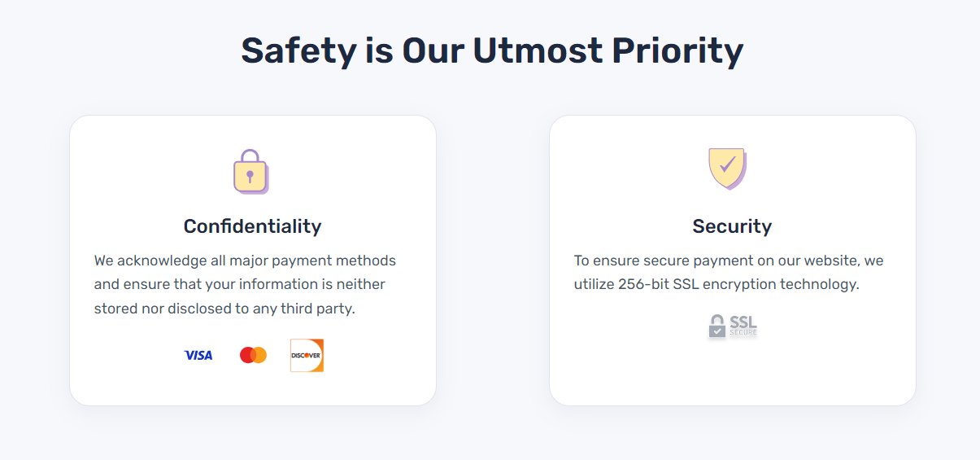This screenshot has width=980, height=460.
Task: Click empty space below the SSL badge in Security card
Action: point(732,371)
